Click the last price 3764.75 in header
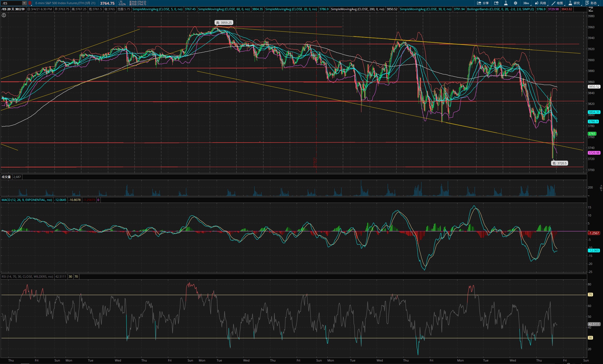 [107, 3]
